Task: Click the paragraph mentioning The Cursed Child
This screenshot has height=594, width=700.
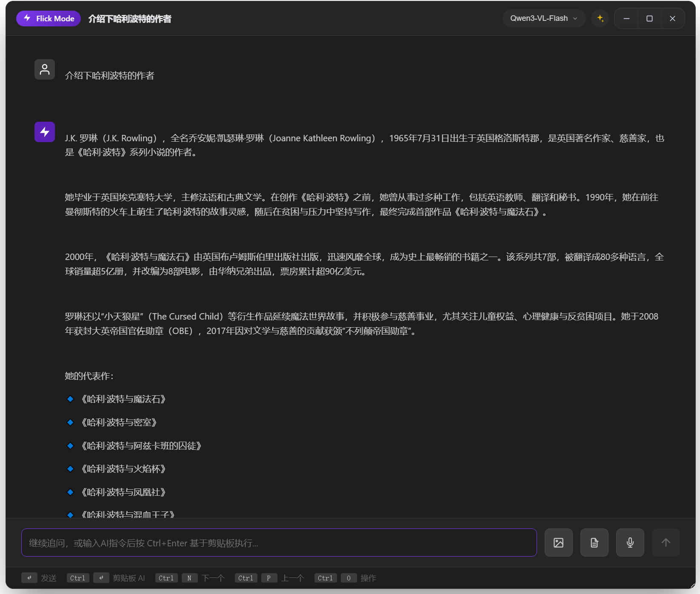Action: pyautogui.click(x=362, y=324)
